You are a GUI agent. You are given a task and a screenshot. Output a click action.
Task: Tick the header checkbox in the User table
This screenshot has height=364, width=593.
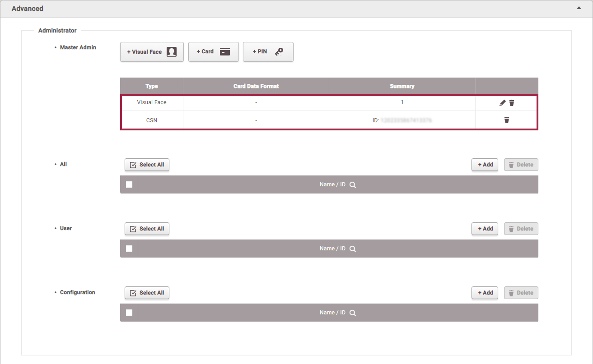tap(129, 249)
